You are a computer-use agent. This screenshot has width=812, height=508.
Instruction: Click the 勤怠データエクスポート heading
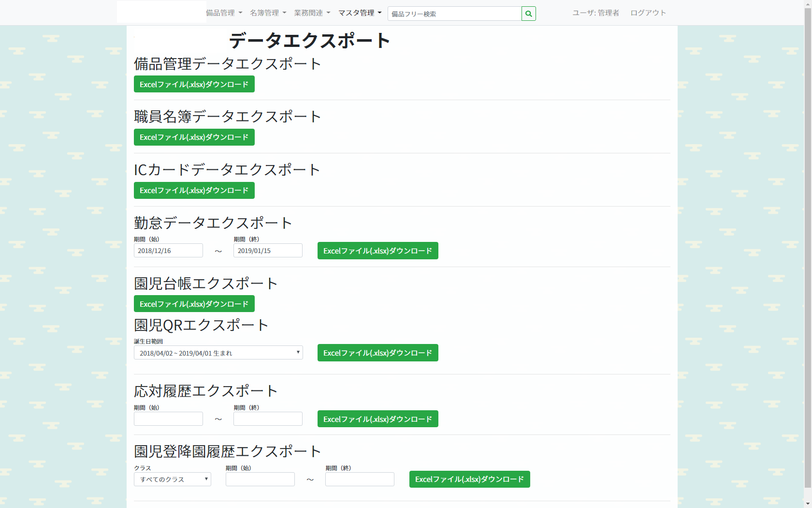tap(213, 223)
